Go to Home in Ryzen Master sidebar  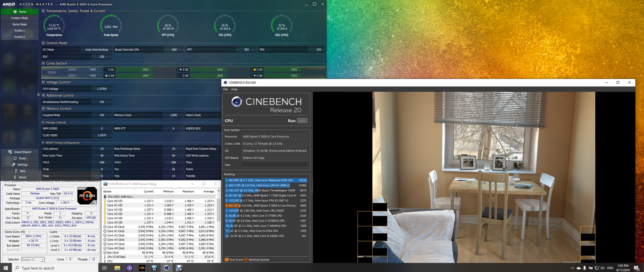pyautogui.click(x=19, y=12)
